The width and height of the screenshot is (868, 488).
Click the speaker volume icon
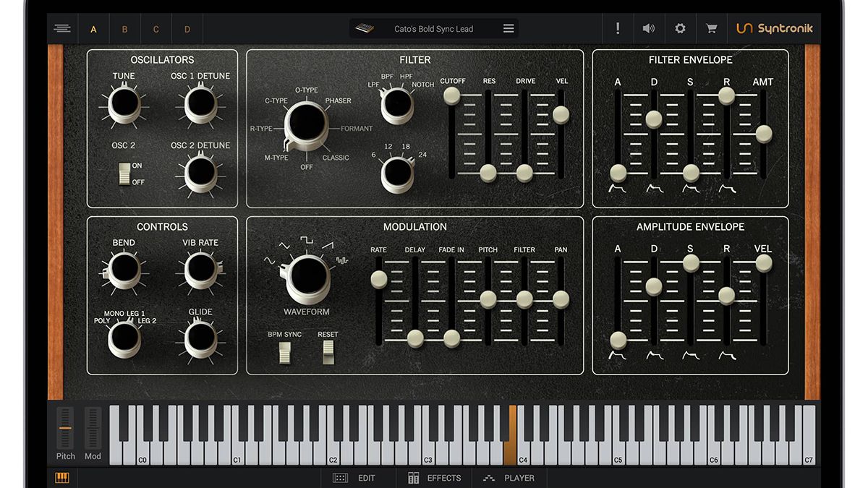[x=648, y=27]
